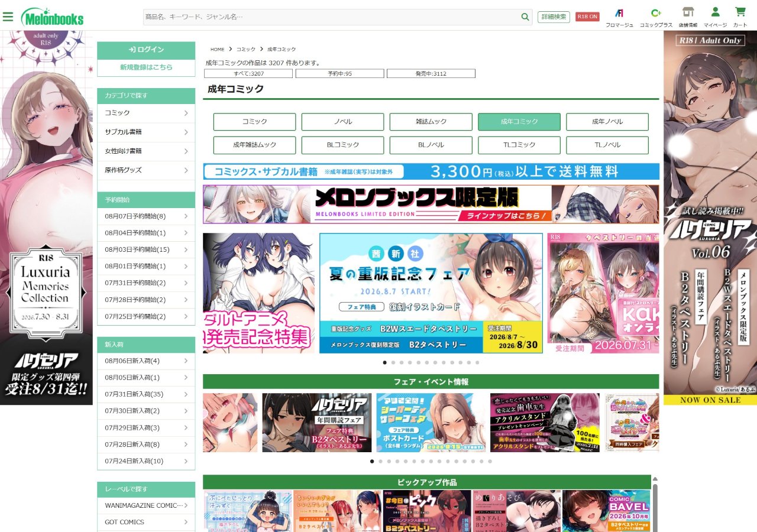Screen dimensions: 757x532
Task: Open the 店舗情報 store icon
Action: pyautogui.click(x=688, y=17)
